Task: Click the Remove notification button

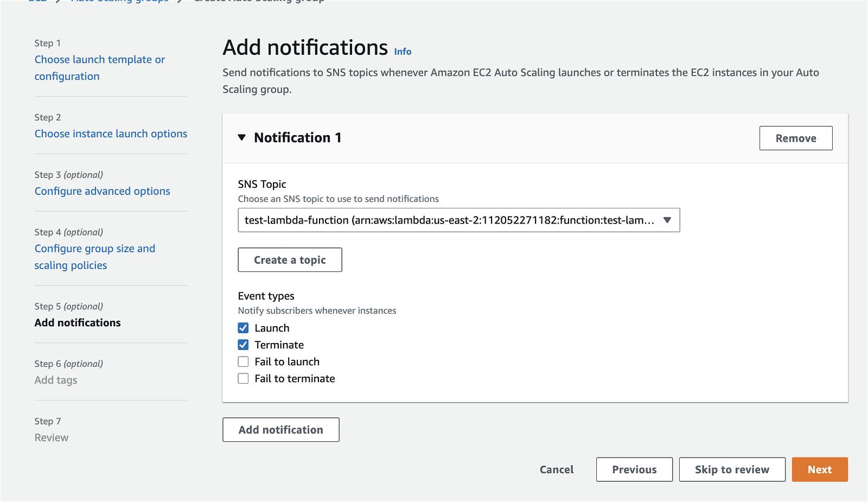Action: coord(795,138)
